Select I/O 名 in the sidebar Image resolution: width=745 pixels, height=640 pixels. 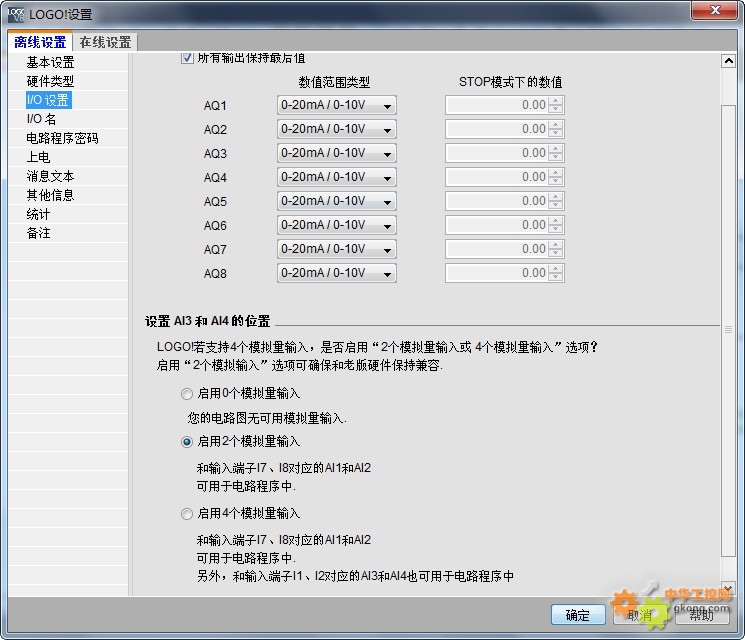click(41, 119)
